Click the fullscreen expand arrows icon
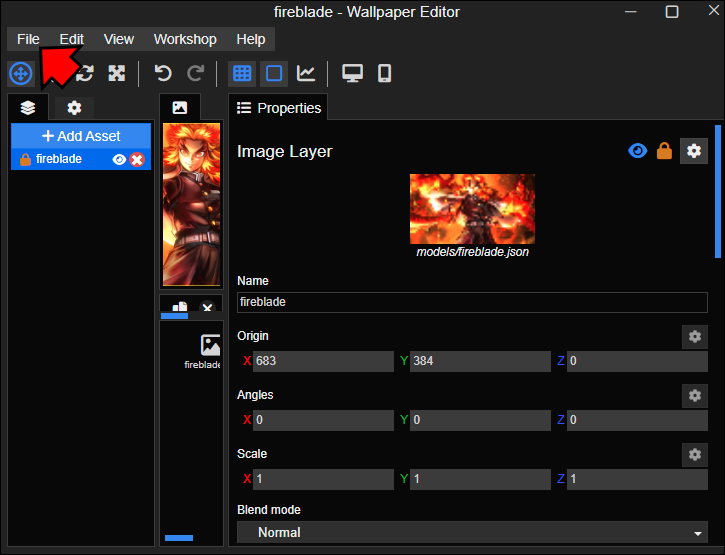The width and height of the screenshot is (725, 555). (117, 73)
